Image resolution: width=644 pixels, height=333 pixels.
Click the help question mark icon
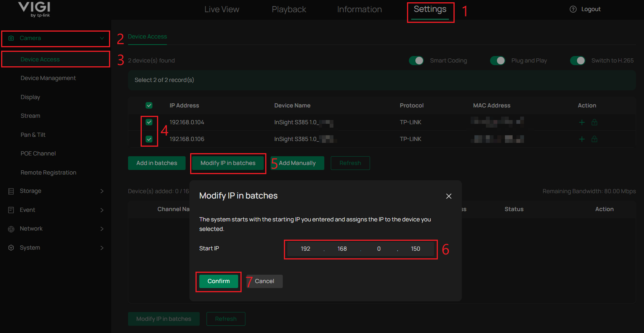[x=573, y=9]
